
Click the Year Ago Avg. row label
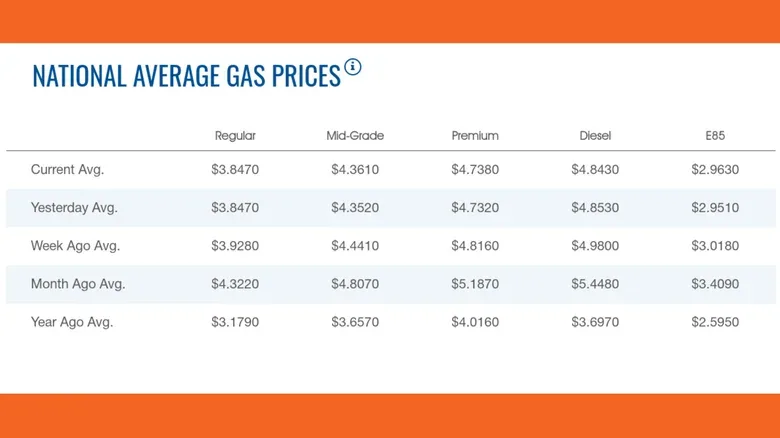click(x=72, y=322)
